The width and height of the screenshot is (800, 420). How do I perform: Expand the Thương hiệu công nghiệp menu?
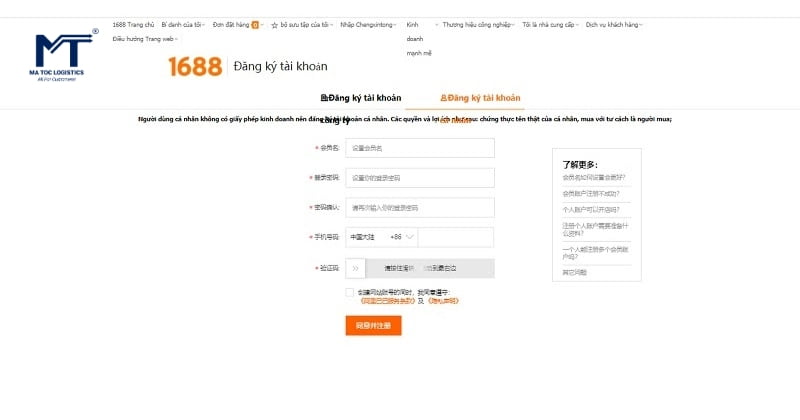[x=479, y=25]
